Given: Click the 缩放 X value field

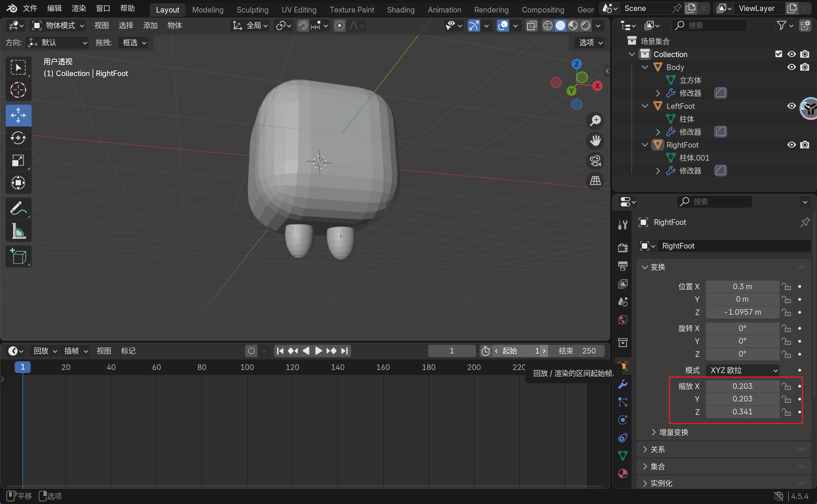Looking at the screenshot, I should [742, 386].
